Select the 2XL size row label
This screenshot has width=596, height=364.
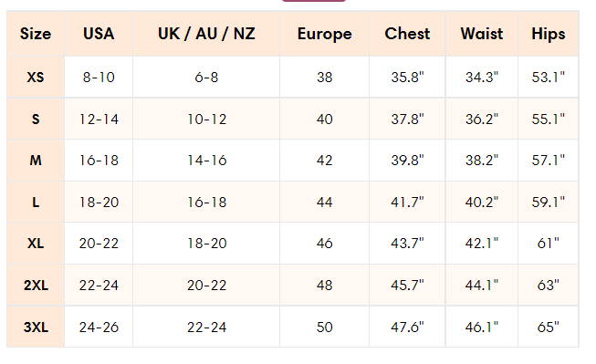36,285
